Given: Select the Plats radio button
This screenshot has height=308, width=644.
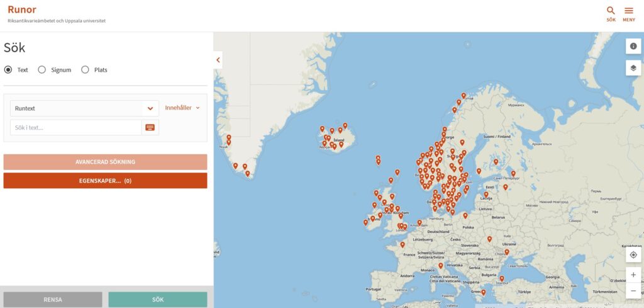Looking at the screenshot, I should click(x=85, y=70).
